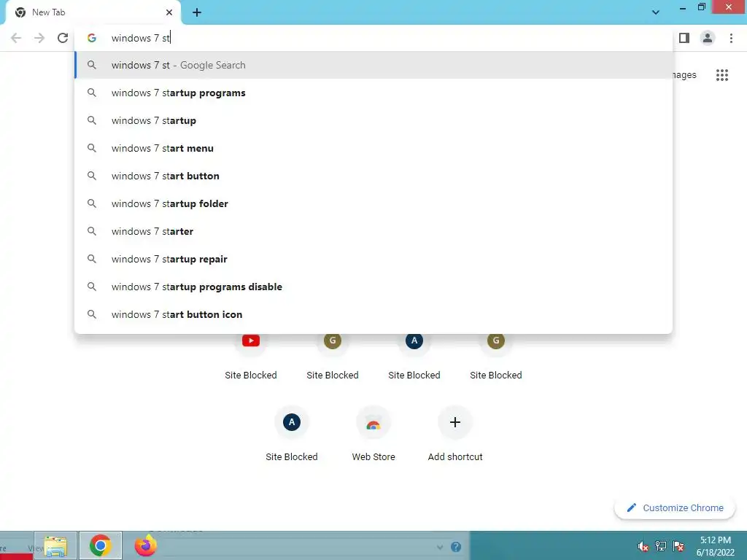Reload the page with refresh icon

click(x=63, y=38)
